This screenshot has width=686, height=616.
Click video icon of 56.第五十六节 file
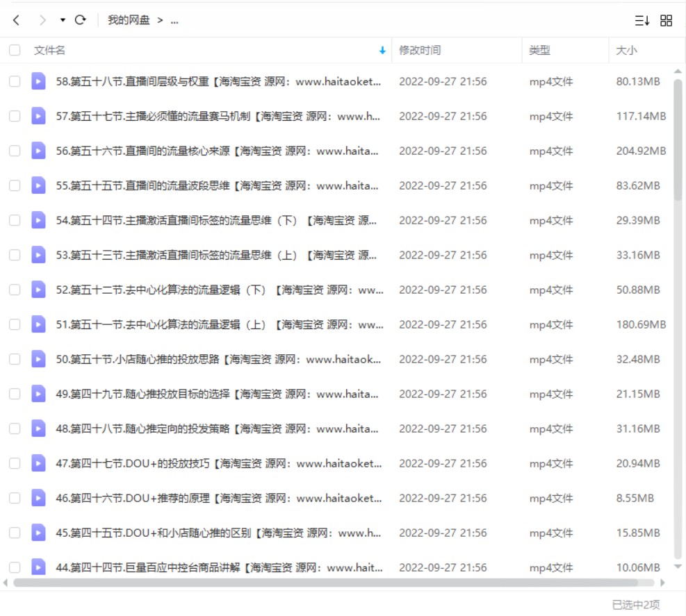pos(38,151)
